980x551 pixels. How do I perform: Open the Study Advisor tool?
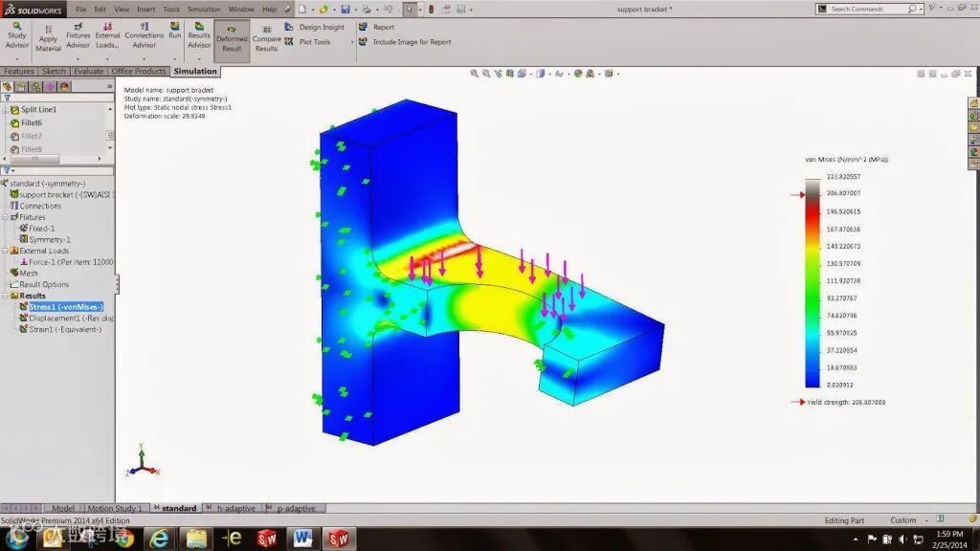[x=17, y=35]
